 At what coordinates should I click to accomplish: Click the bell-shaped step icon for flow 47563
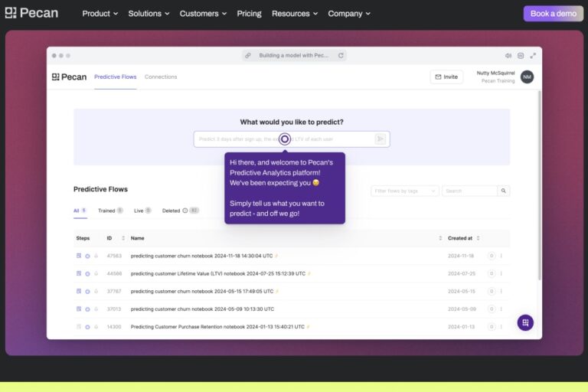(96, 256)
